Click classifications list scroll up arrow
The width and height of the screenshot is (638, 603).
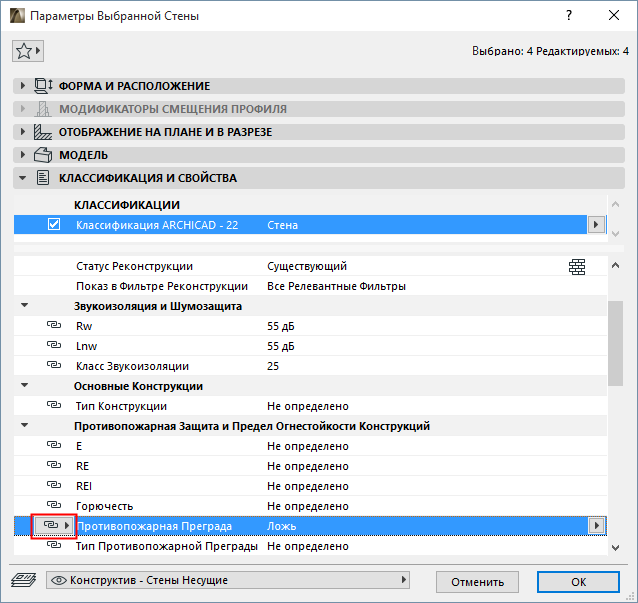[616, 204]
